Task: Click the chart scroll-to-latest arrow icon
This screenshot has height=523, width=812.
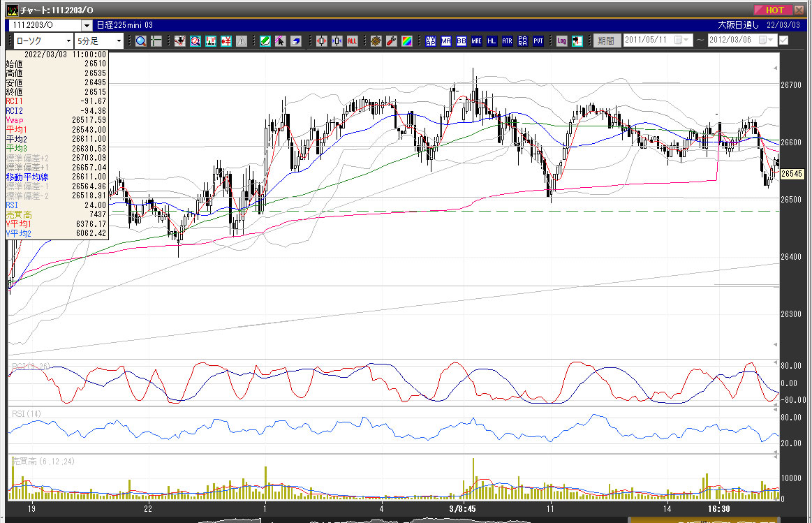Action: tap(577, 41)
